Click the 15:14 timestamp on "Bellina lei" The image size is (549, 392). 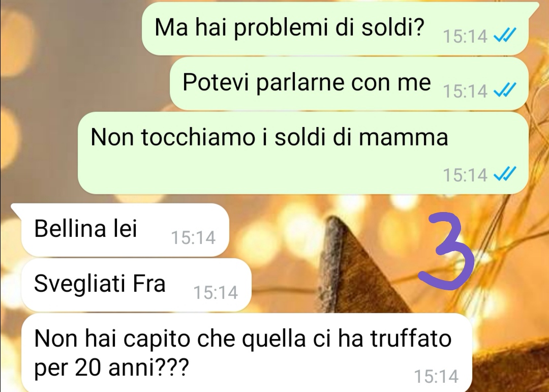click(x=193, y=238)
